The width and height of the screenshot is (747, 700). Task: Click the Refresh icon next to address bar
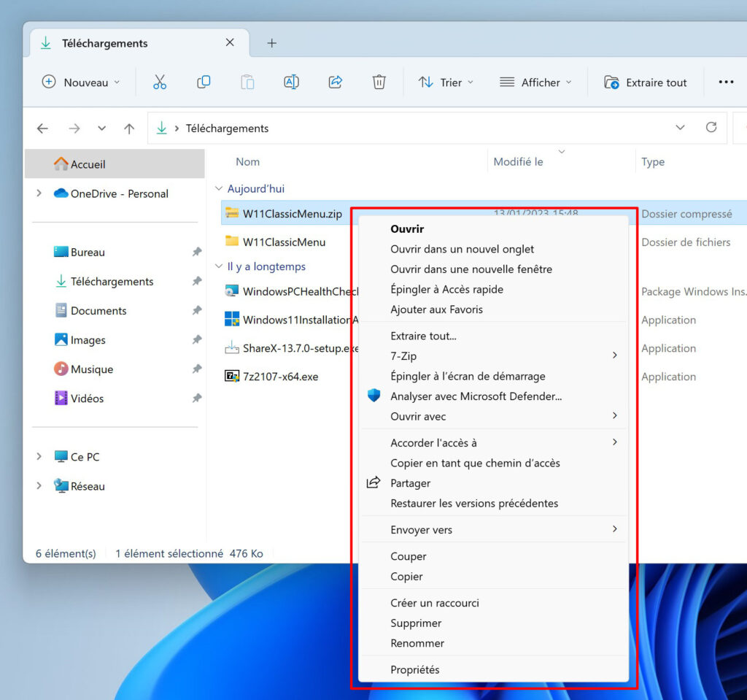click(711, 127)
